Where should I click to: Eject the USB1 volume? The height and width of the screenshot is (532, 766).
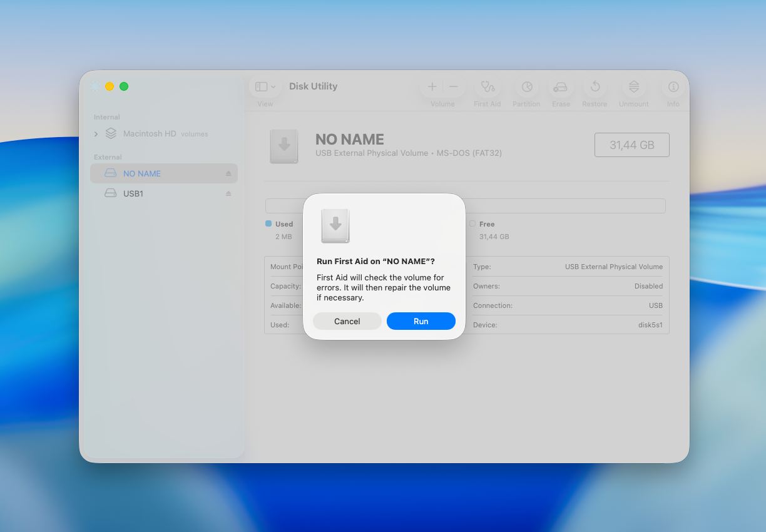228,193
